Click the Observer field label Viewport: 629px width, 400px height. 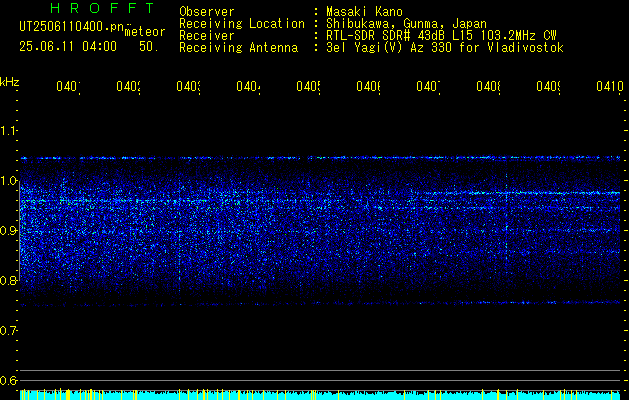(207, 12)
